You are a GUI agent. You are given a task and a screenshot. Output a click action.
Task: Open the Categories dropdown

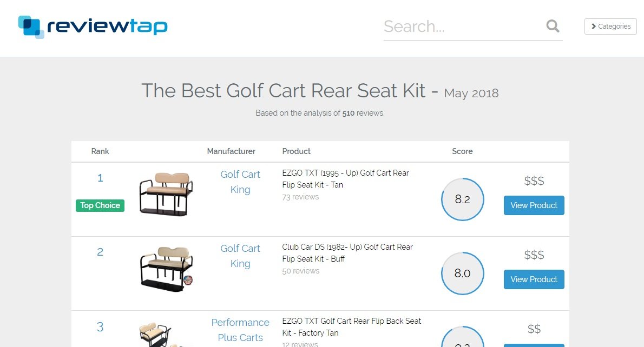click(x=610, y=26)
